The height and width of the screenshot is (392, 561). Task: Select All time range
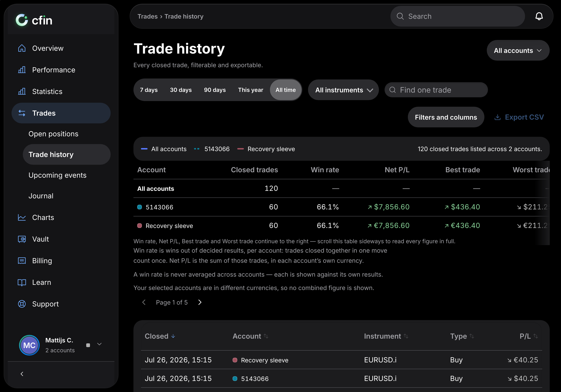pos(286,90)
